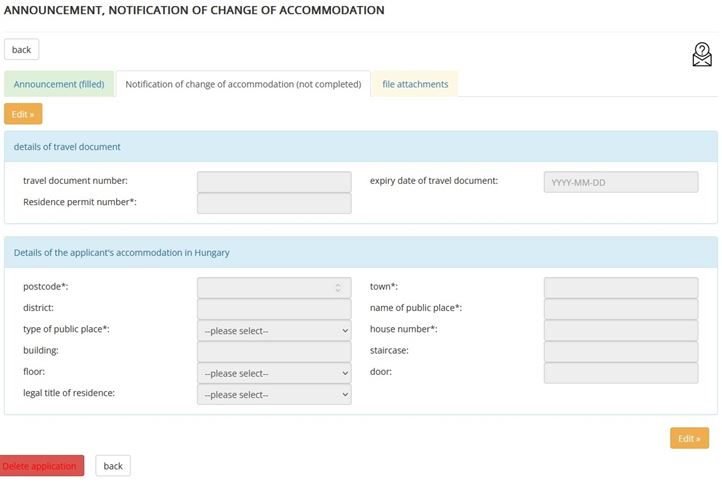Switch to Announcement (filled) tab

59,84
